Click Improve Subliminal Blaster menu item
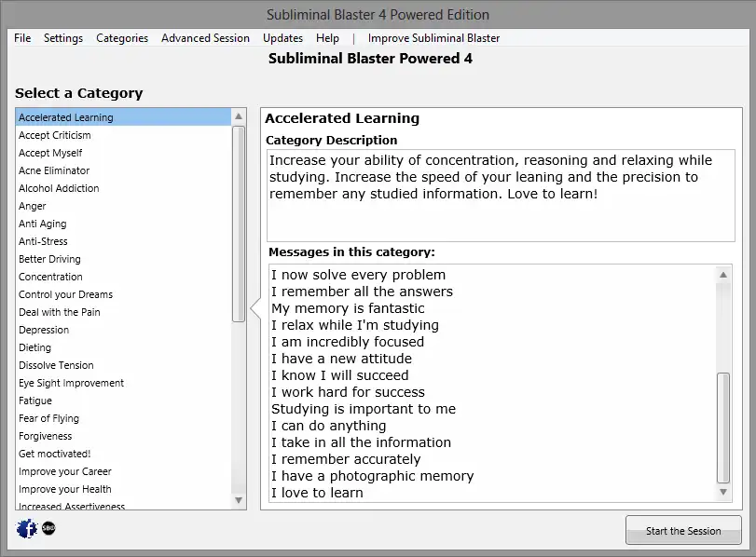This screenshot has width=756, height=557. (x=433, y=38)
